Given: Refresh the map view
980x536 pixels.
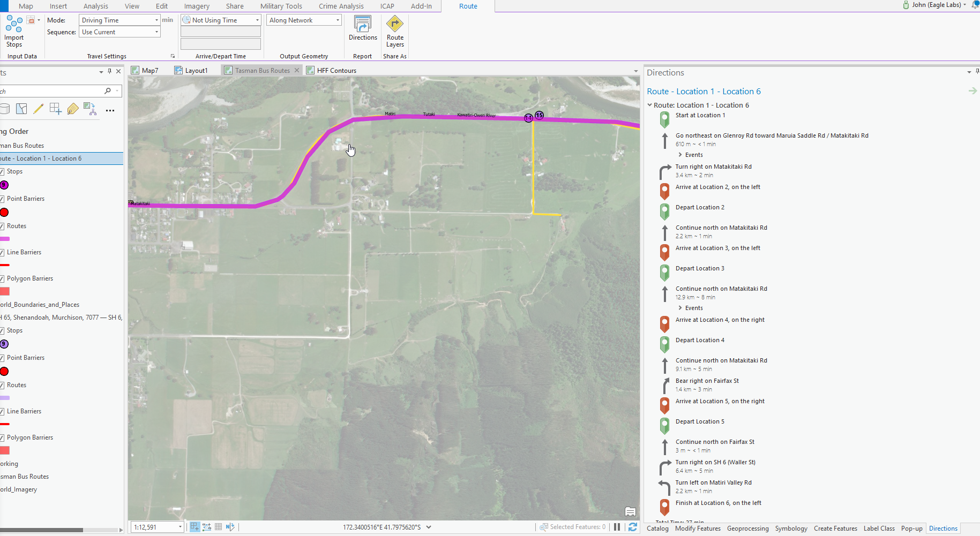Looking at the screenshot, I should pyautogui.click(x=633, y=527).
